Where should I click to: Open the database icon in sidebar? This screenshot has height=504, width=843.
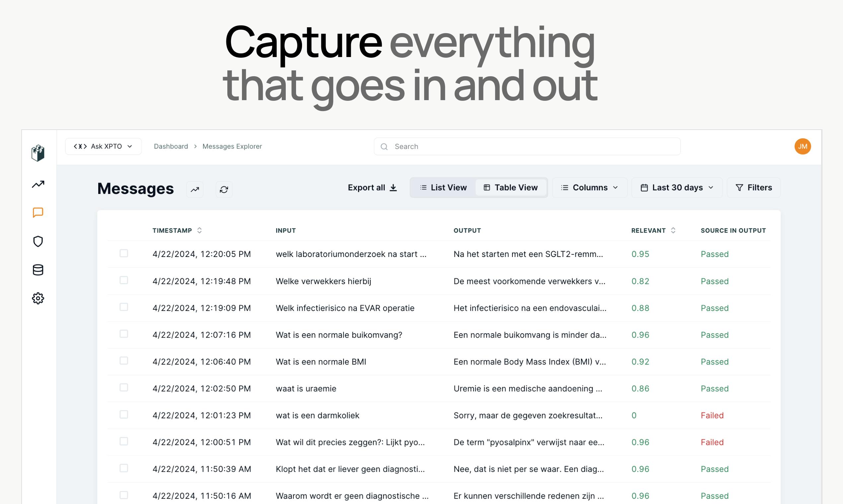click(x=38, y=270)
